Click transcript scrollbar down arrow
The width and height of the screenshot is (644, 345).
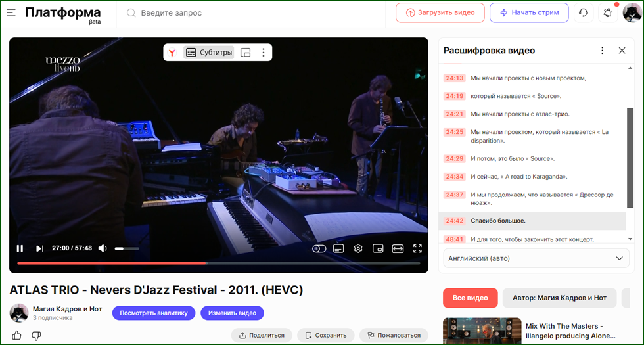[x=630, y=239]
